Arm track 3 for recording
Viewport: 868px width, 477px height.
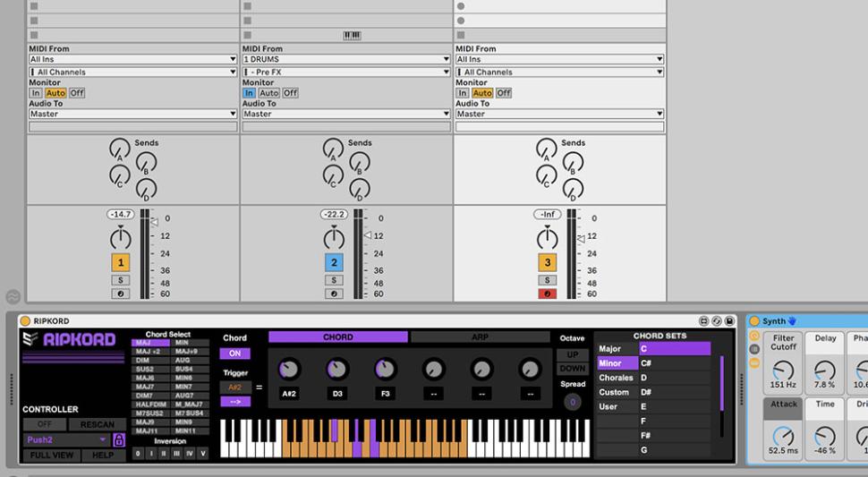[x=547, y=294]
